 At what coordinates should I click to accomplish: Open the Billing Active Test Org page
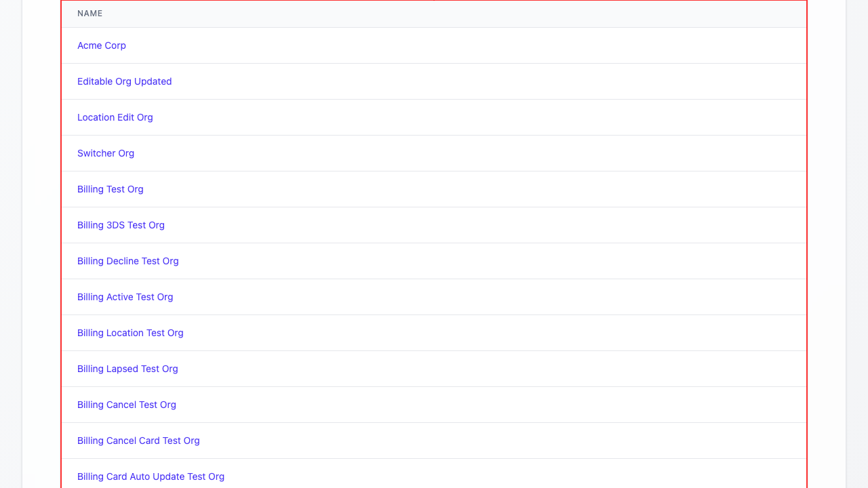tap(125, 297)
